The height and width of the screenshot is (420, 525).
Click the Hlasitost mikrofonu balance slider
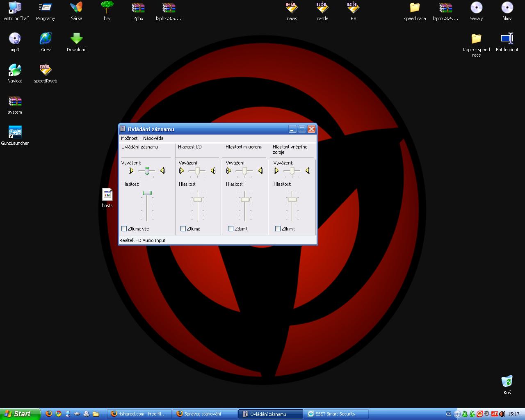244,171
